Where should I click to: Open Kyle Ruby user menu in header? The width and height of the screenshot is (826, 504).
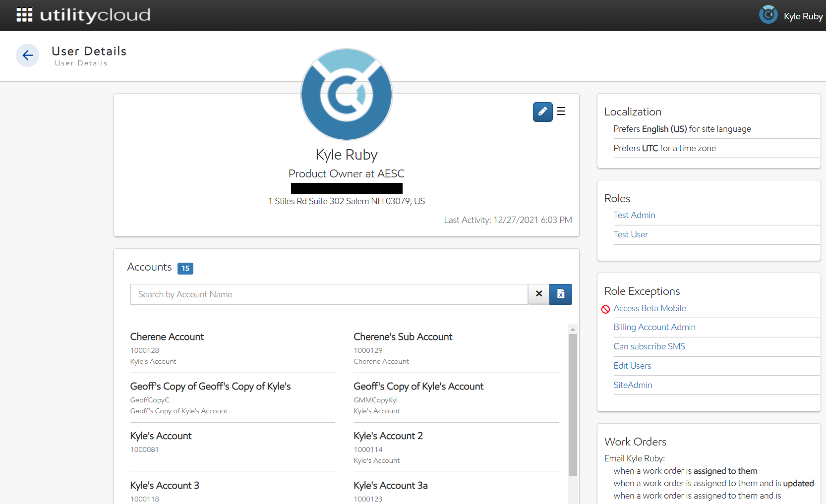click(803, 16)
